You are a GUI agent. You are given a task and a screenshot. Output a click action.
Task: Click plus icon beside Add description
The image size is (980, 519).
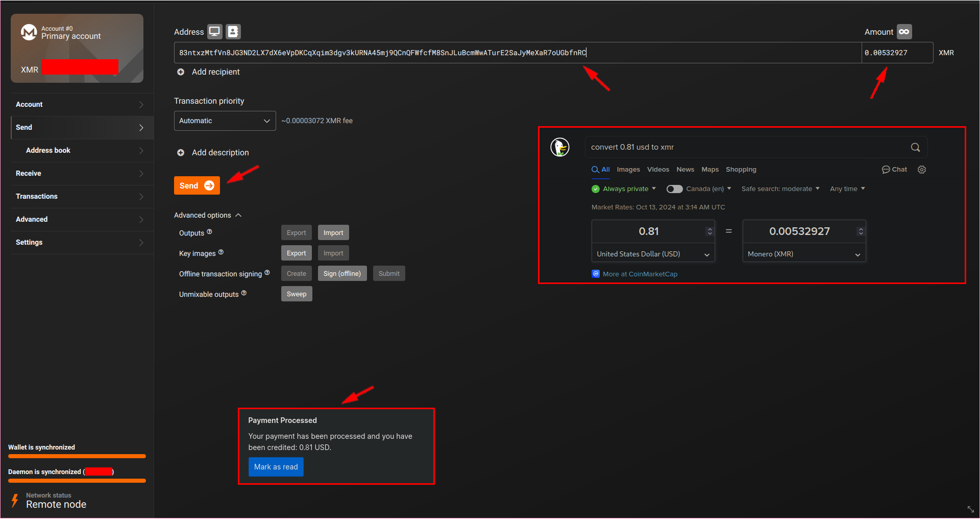coord(181,153)
